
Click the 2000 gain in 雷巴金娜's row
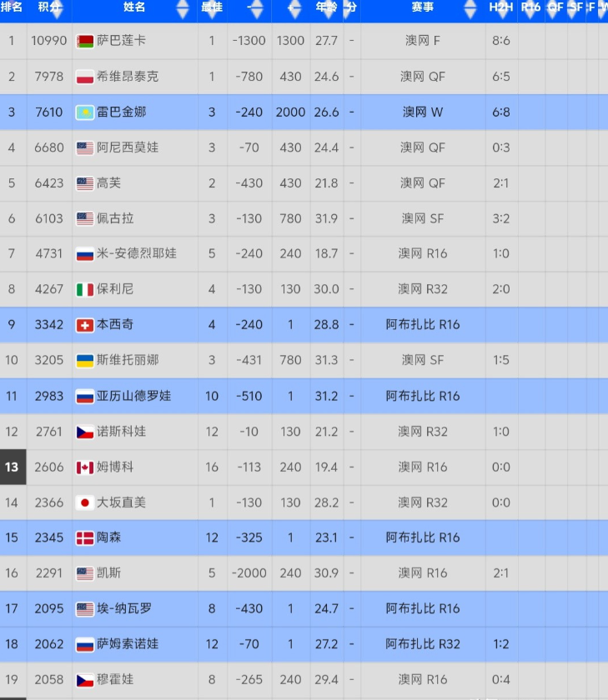point(290,112)
